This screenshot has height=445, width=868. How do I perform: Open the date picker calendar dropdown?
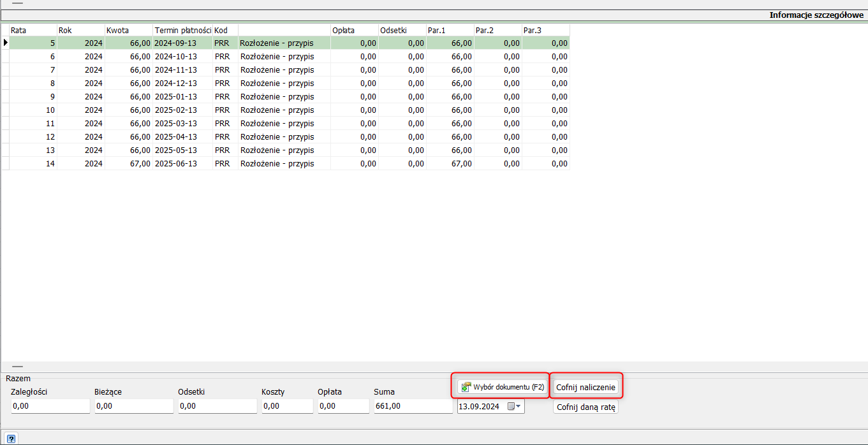point(514,406)
